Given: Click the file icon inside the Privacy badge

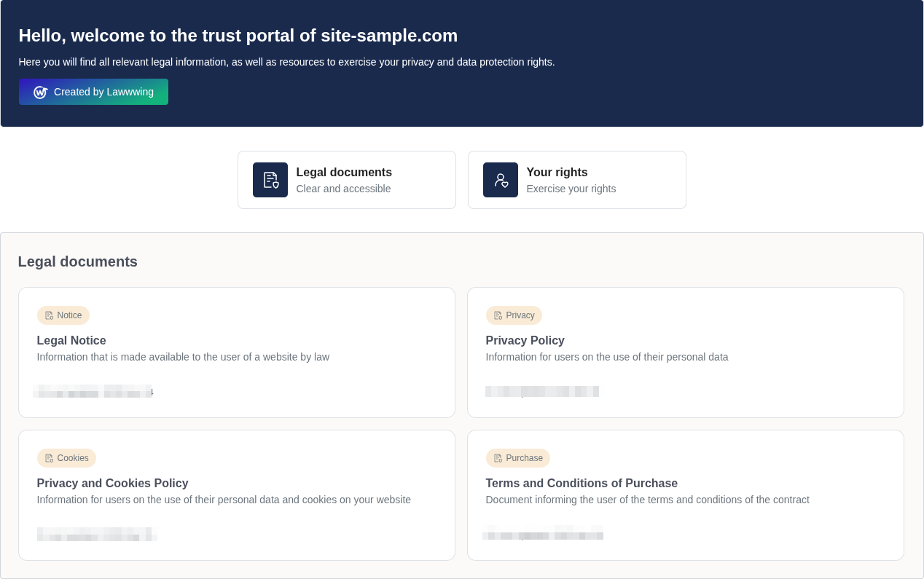Looking at the screenshot, I should point(496,315).
